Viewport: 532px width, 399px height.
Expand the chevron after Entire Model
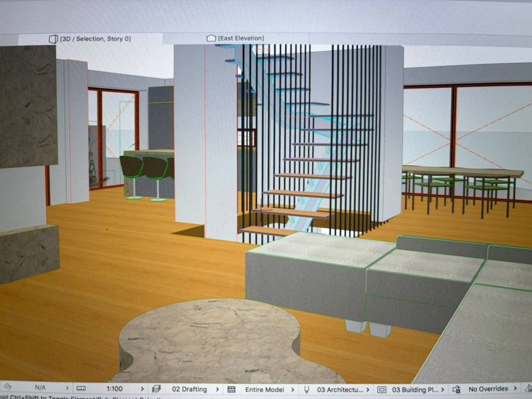293,389
